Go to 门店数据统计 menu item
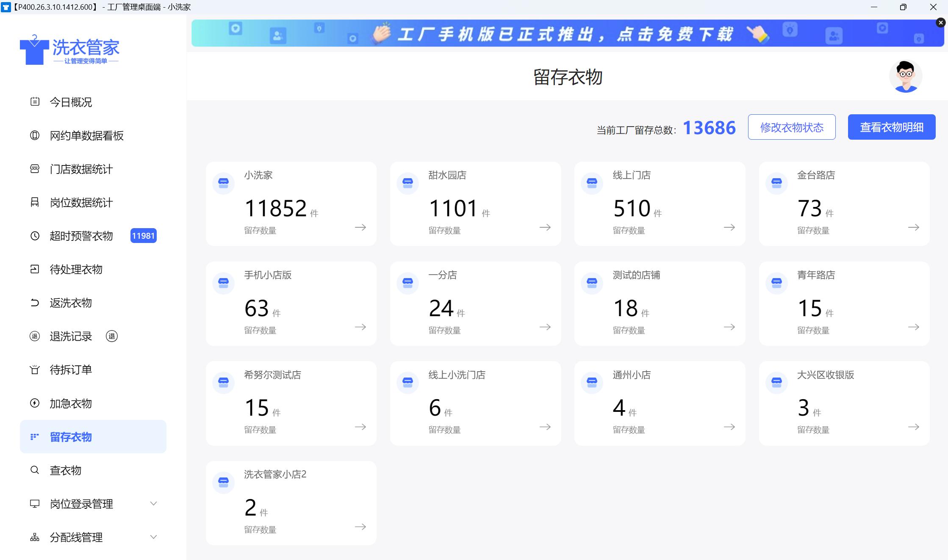Viewport: 948px width, 560px height. pyautogui.click(x=81, y=169)
